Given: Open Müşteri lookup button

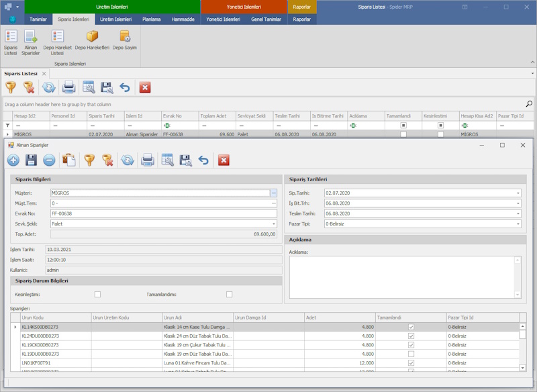Looking at the screenshot, I should point(273,193).
